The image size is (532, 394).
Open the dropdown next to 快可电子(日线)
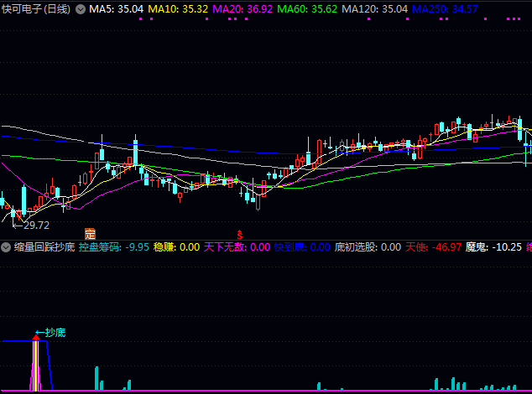coord(81,9)
